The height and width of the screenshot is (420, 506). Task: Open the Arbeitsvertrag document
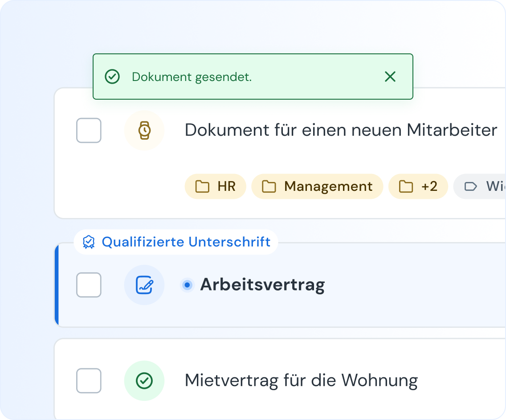point(262,285)
